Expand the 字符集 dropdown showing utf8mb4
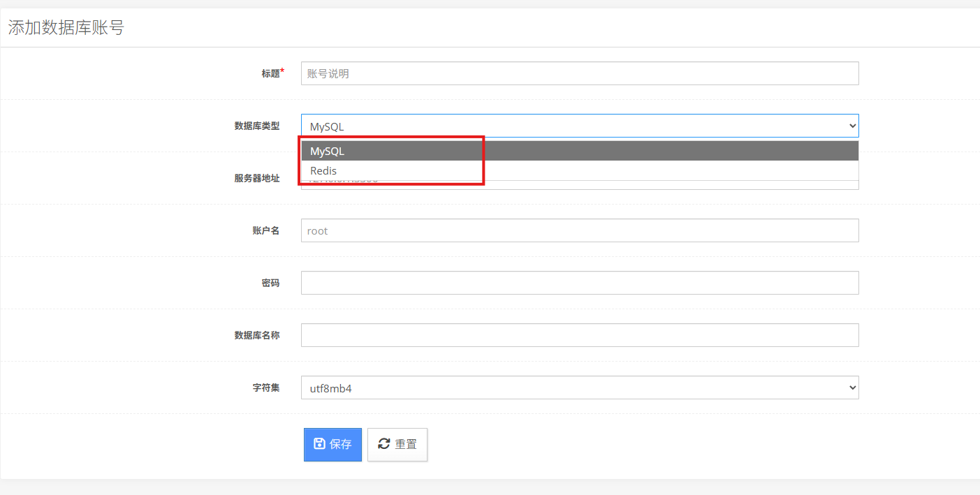 point(579,388)
